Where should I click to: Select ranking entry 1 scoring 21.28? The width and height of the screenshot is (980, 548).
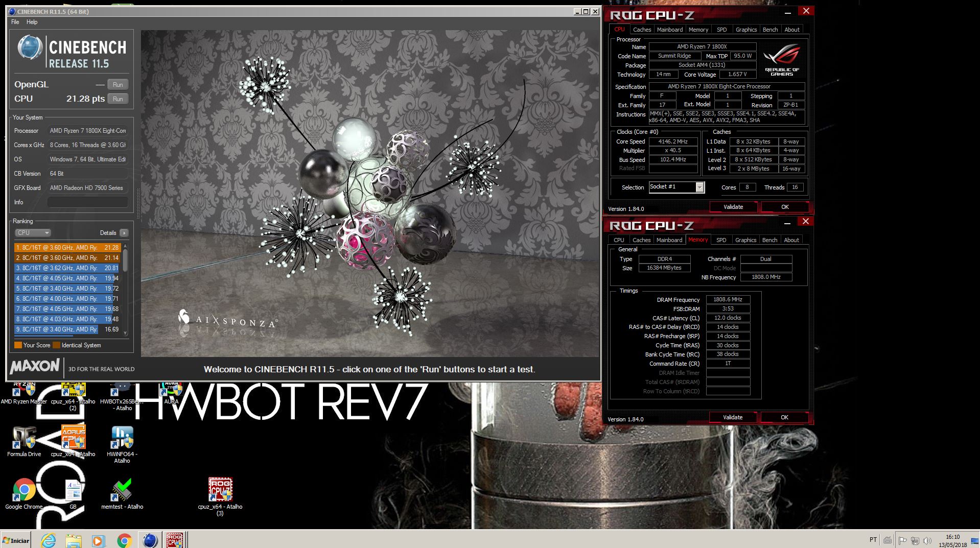[67, 248]
